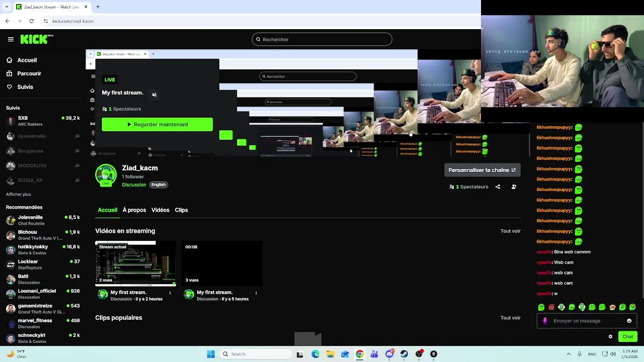Screen dimensions: 644x362
Task: Open recommended channel marvel_fitness
Action: coord(43,323)
